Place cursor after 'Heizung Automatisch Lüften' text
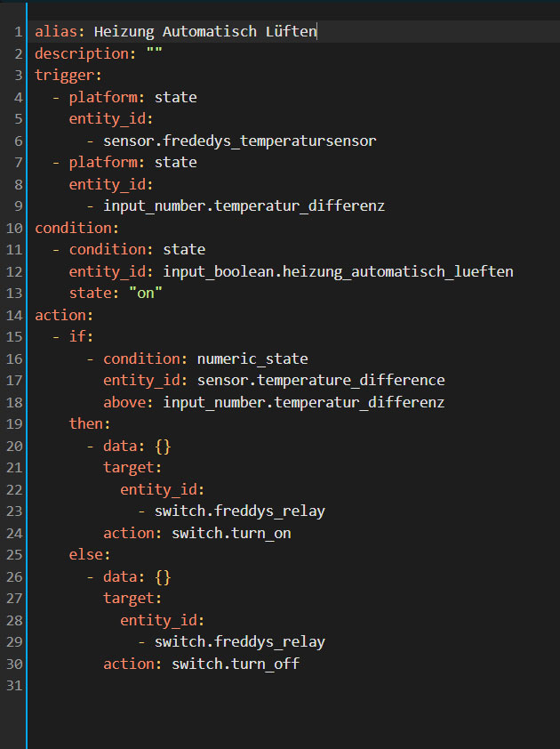 click(x=317, y=32)
